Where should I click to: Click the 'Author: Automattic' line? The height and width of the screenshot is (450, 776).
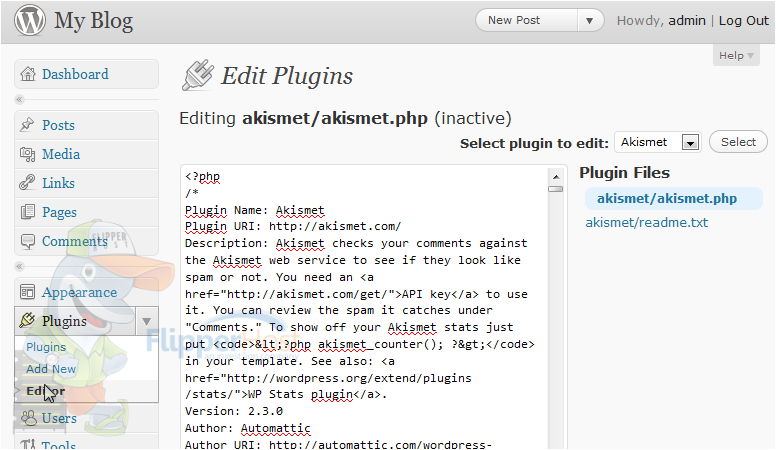point(247,428)
